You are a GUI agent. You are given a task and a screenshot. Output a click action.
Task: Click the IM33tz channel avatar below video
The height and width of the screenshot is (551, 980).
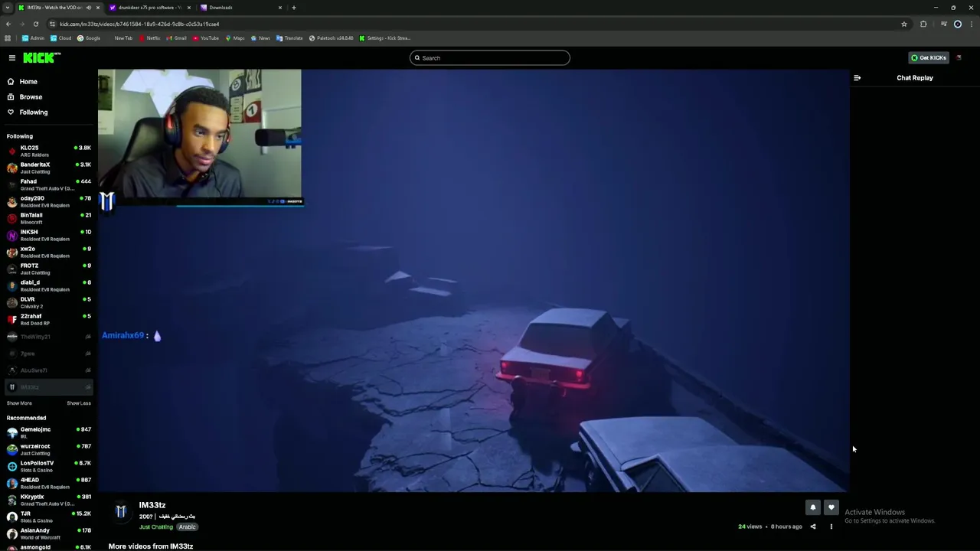point(121,512)
